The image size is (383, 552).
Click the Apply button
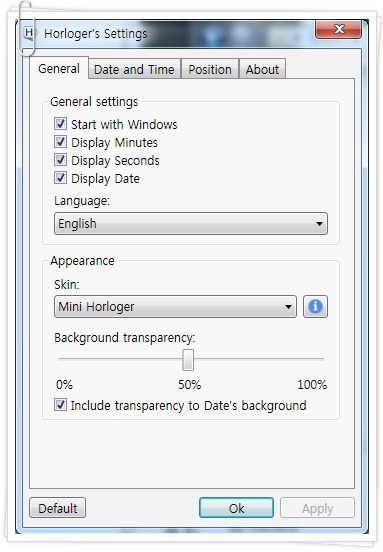click(317, 508)
